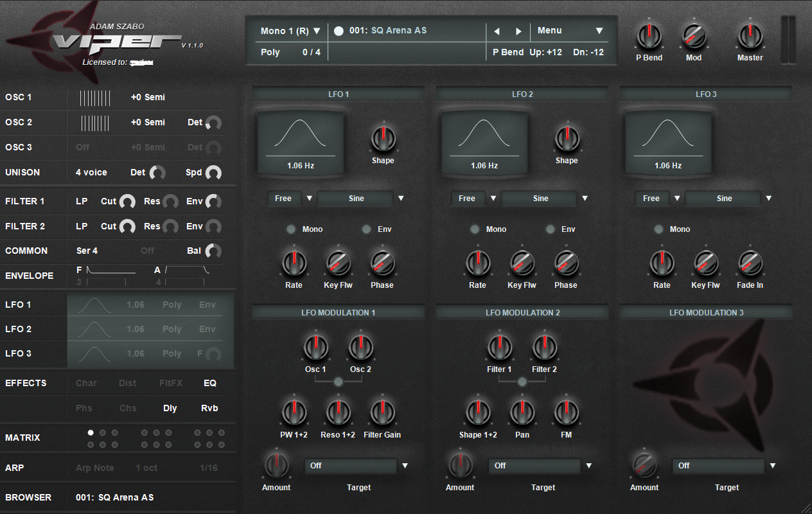The height and width of the screenshot is (514, 812).
Task: Toggle LFO 3 Mono switch
Action: [x=659, y=229]
